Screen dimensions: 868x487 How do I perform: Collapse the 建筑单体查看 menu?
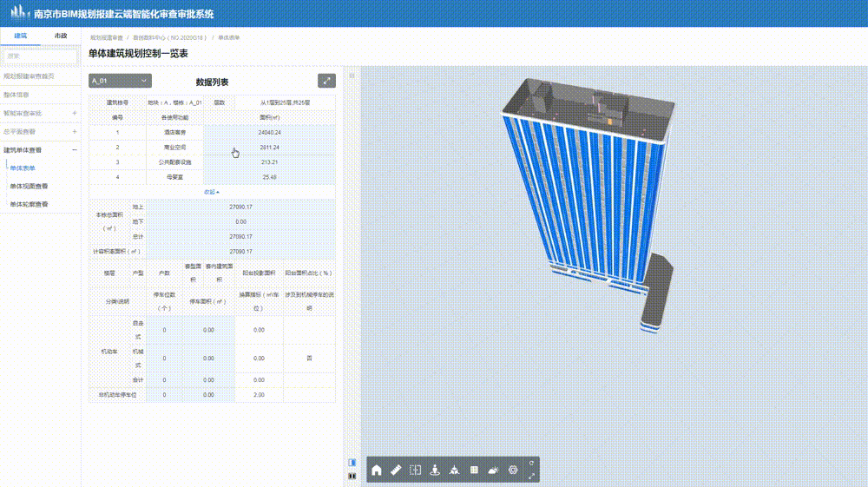pos(74,150)
